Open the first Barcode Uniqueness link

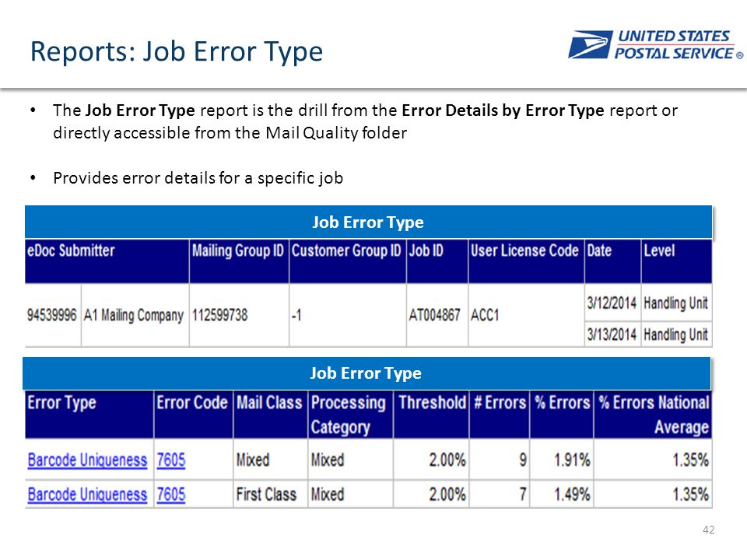point(87,460)
